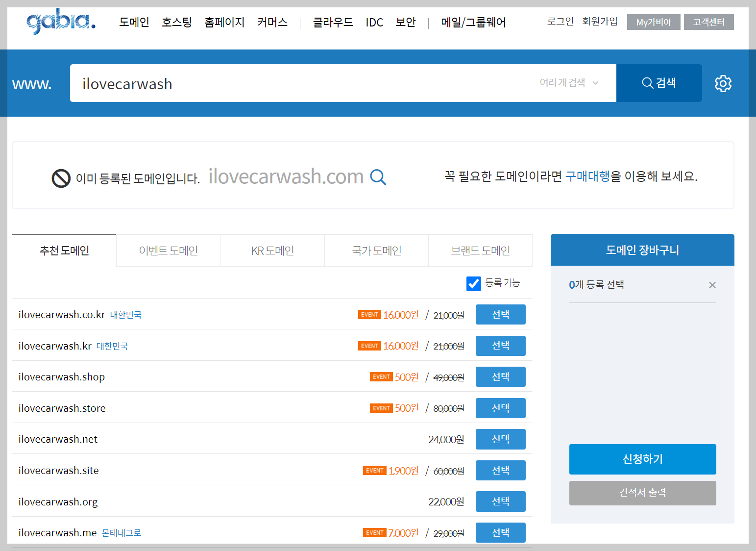Close the 0개 등록 선택 cart row

pos(712,285)
